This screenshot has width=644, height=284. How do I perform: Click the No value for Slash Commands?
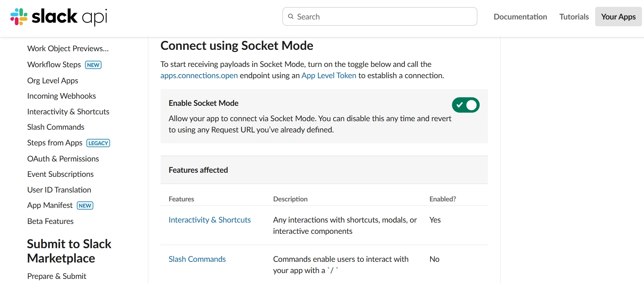point(434,259)
